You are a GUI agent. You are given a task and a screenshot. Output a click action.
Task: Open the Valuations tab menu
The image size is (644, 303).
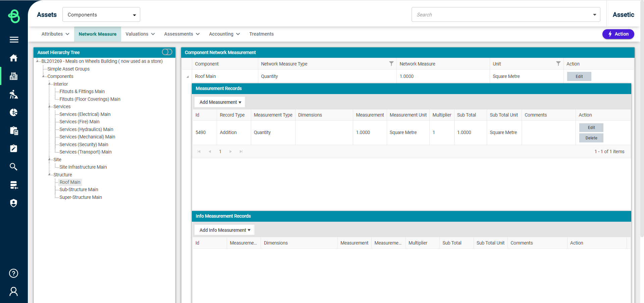[140, 34]
